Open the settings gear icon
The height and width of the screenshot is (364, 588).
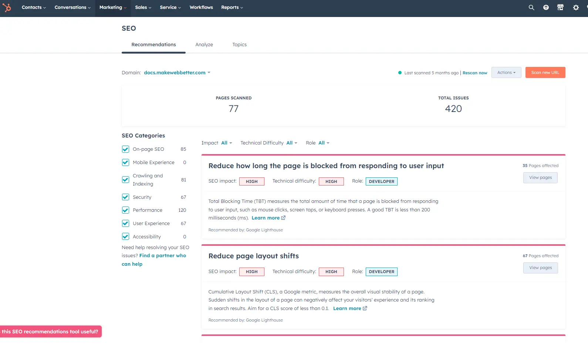click(x=576, y=7)
